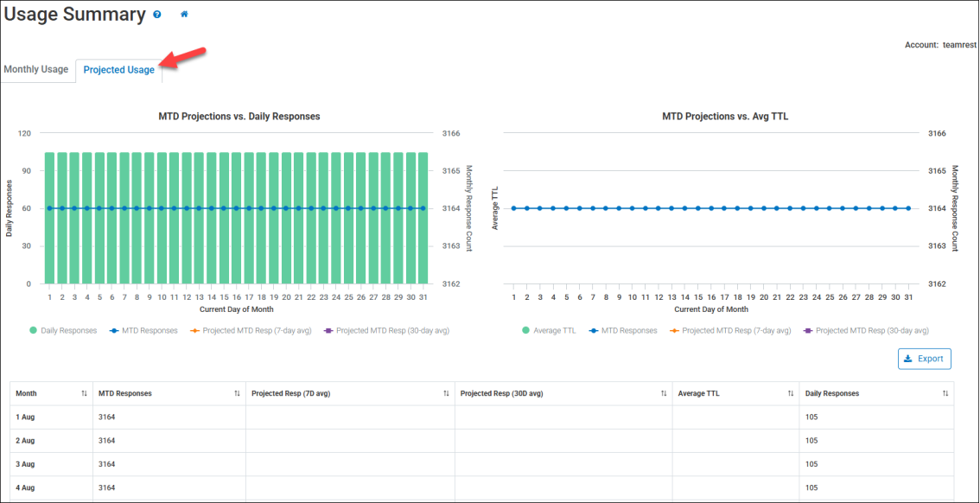
Task: Click the Export button
Action: pyautogui.click(x=924, y=359)
